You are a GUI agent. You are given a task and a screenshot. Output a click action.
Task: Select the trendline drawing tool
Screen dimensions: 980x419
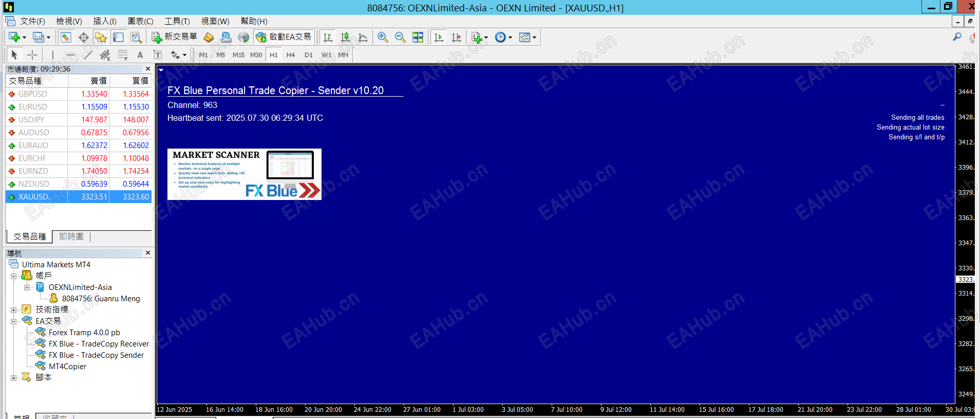click(x=88, y=54)
